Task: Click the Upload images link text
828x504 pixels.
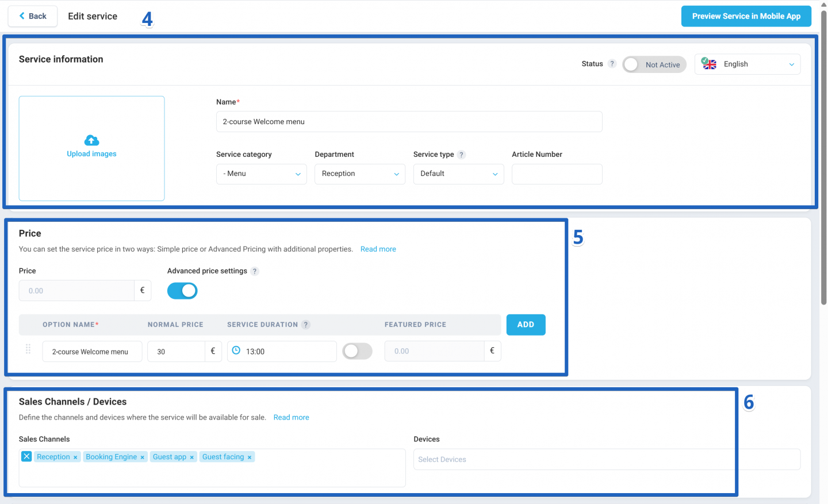Action: [91, 154]
